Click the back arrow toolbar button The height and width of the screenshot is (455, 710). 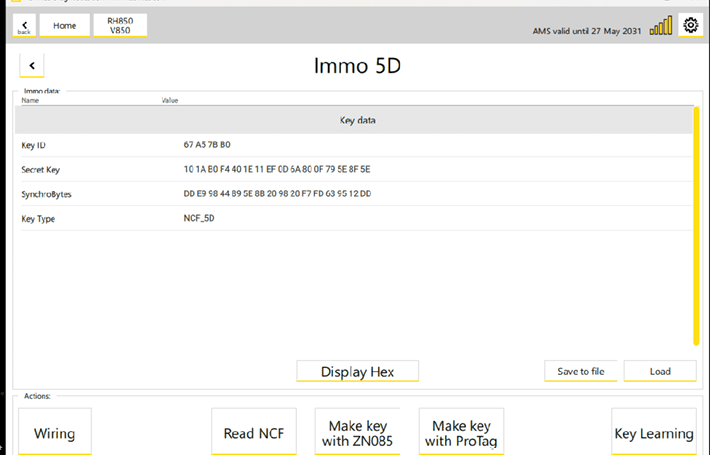click(x=24, y=25)
